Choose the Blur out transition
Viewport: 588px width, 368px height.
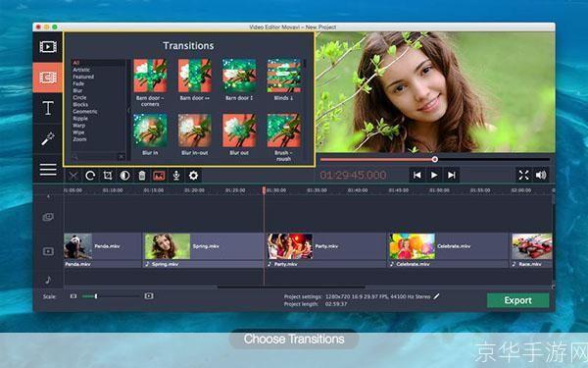pyautogui.click(x=239, y=131)
